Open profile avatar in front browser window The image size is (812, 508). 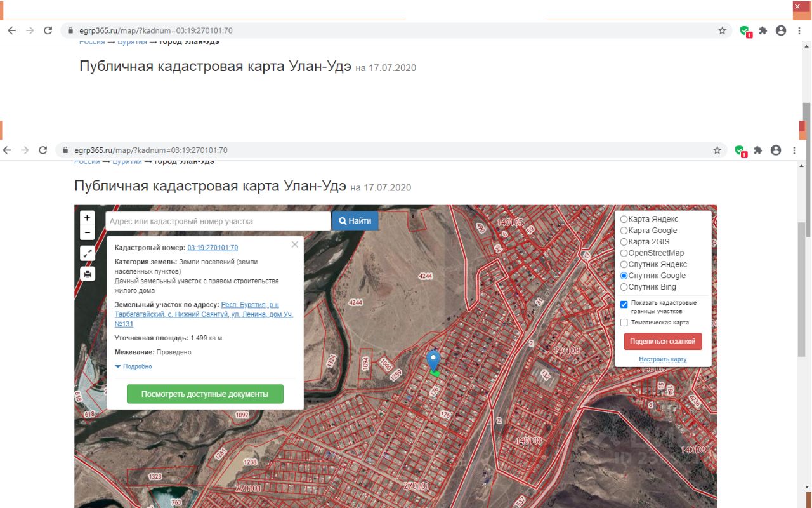775,150
